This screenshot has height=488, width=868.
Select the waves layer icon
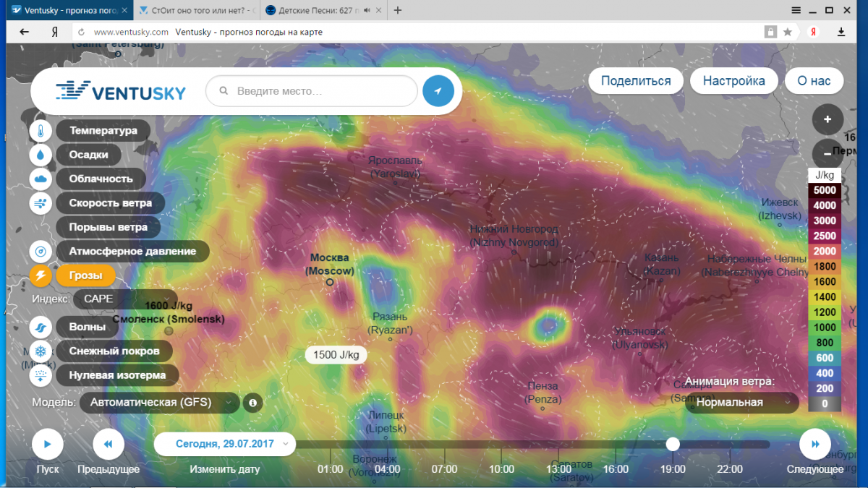[41, 328]
